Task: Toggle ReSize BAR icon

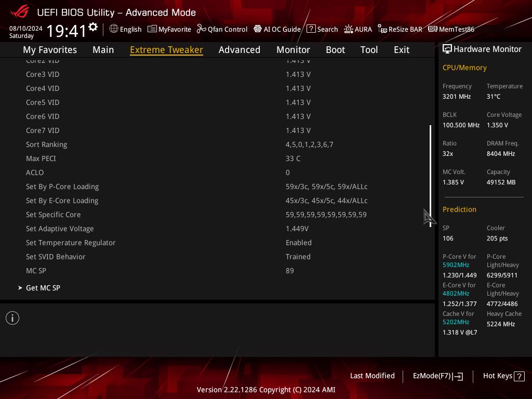Action: tap(382, 29)
